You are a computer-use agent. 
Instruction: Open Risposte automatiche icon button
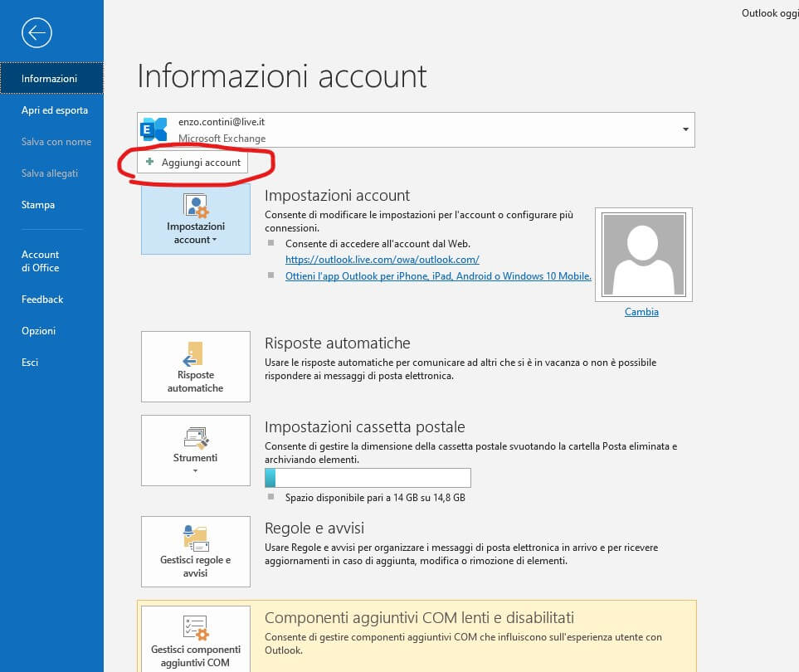point(196,353)
